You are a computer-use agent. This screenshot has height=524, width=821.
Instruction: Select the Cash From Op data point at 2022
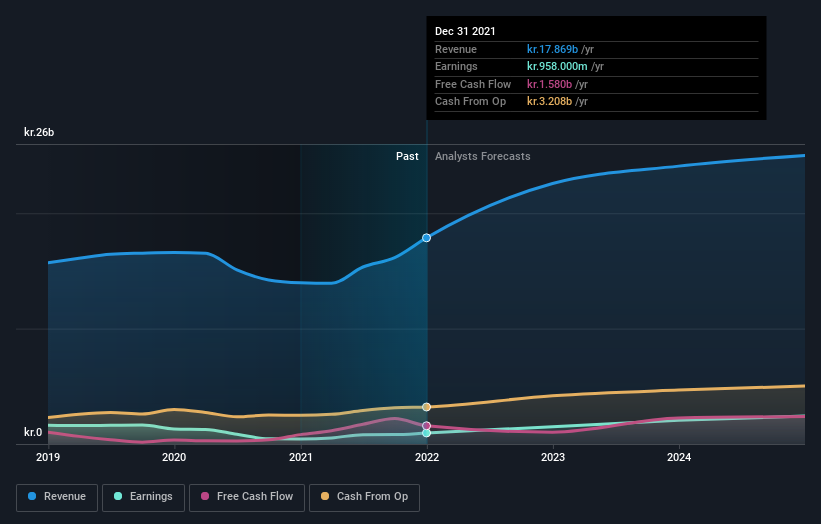click(427, 407)
